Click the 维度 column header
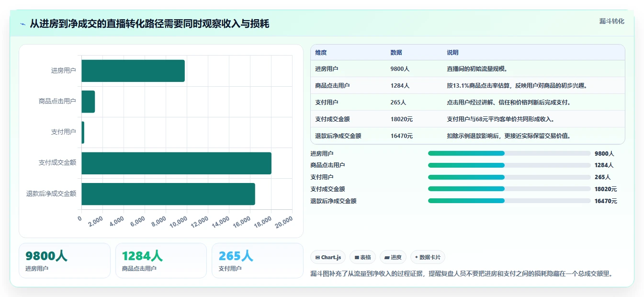 point(321,52)
